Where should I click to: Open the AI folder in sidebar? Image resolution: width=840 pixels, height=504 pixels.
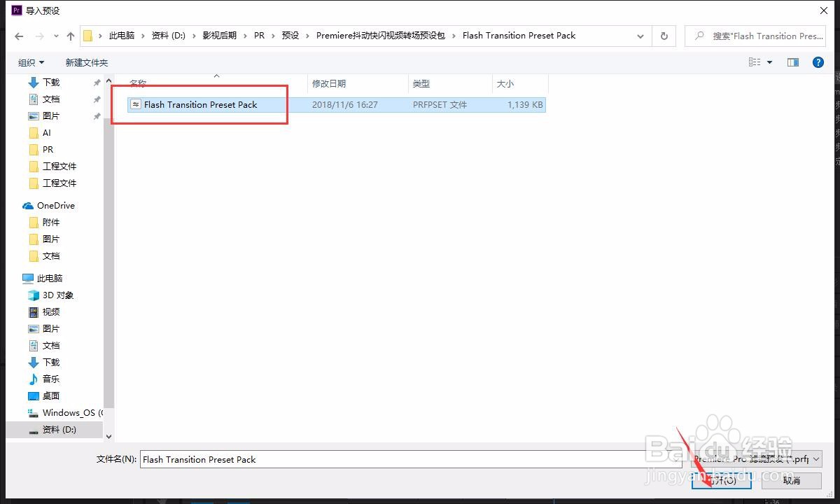(x=46, y=132)
